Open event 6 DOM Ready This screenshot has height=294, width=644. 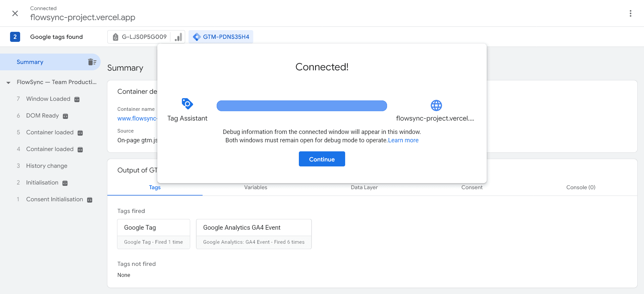pyautogui.click(x=43, y=116)
